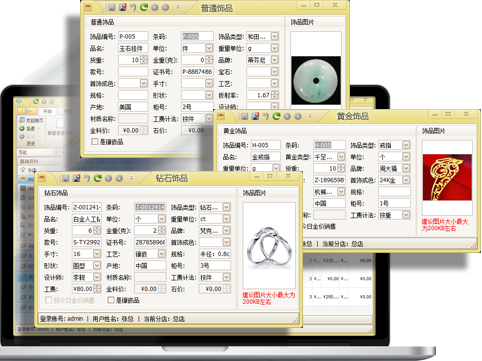
Task: Open 首饰成色 24K金 dropdown in 黄金饰品
Action: tap(406, 180)
